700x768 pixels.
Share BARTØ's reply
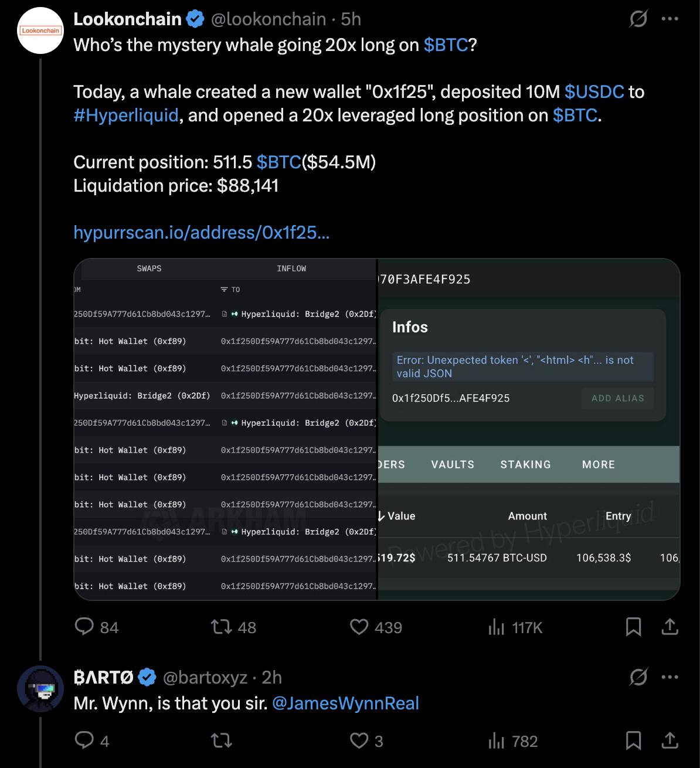pyautogui.click(x=670, y=740)
